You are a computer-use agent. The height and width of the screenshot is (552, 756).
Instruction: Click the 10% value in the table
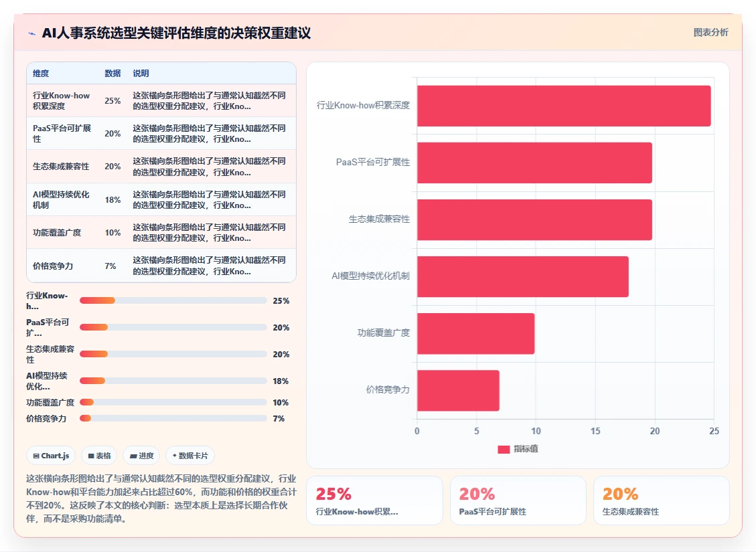112,233
